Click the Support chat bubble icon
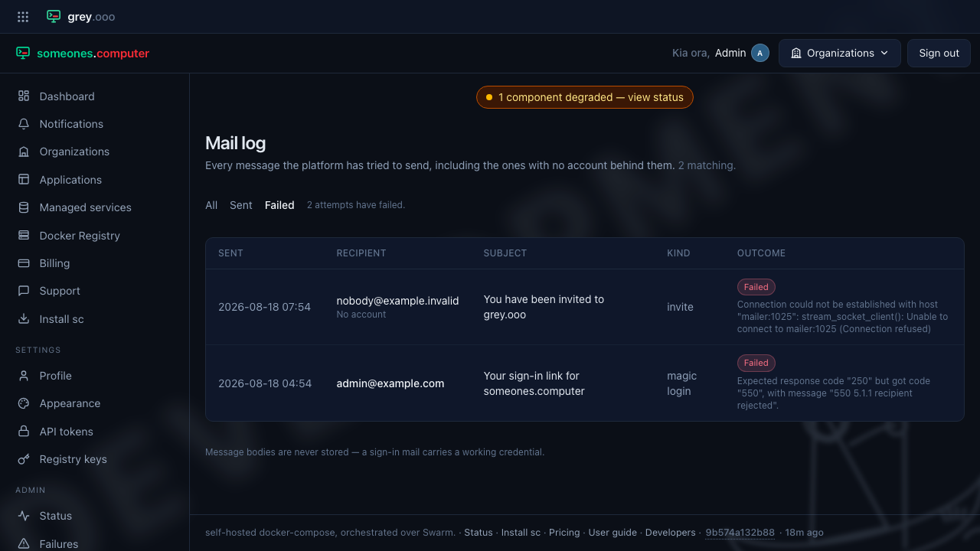Viewport: 980px width, 551px height. point(24,291)
